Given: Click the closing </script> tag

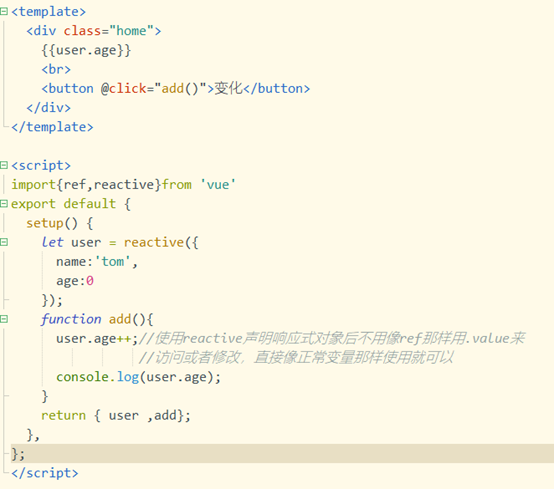Looking at the screenshot, I should [45, 473].
